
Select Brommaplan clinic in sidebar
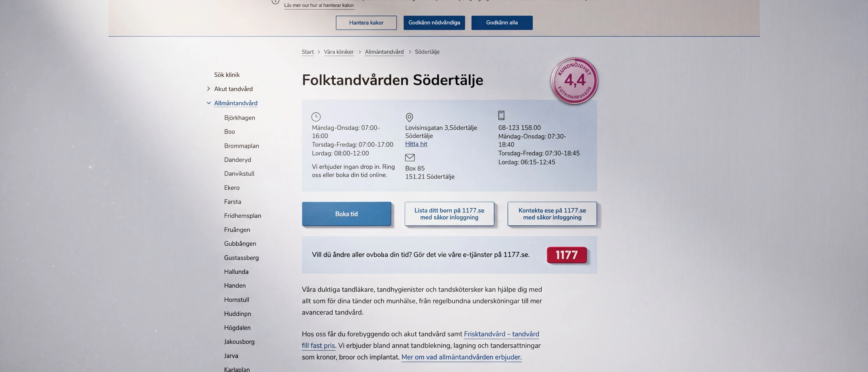click(x=242, y=146)
